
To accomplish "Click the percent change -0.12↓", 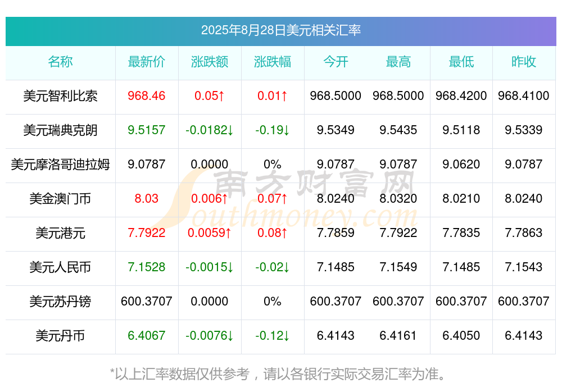I will pyautogui.click(x=273, y=336).
